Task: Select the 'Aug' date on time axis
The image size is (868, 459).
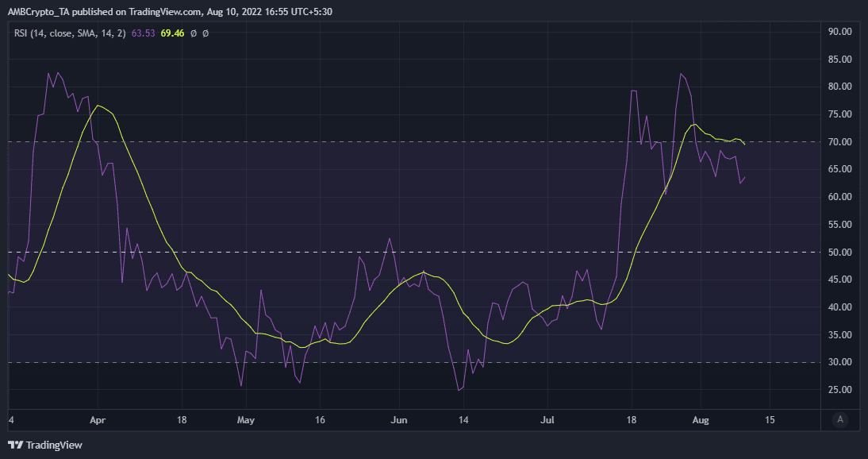Action: [700, 418]
